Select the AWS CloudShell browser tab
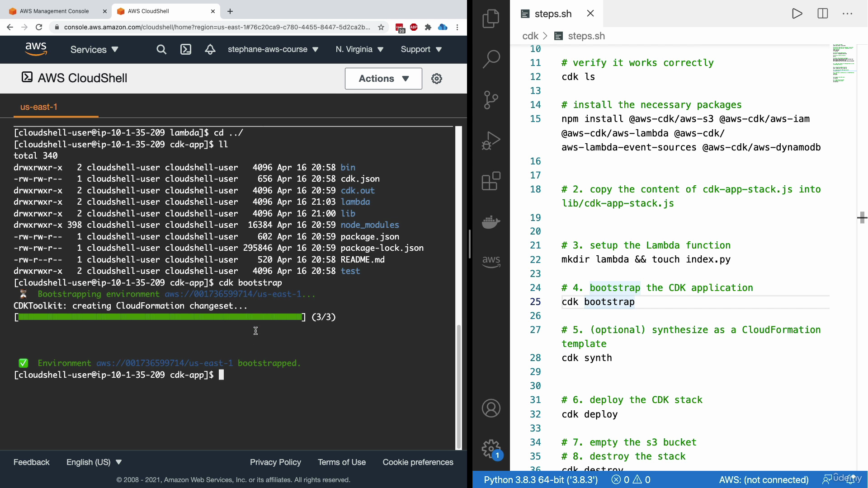Viewport: 868px width, 488px height. (x=165, y=11)
